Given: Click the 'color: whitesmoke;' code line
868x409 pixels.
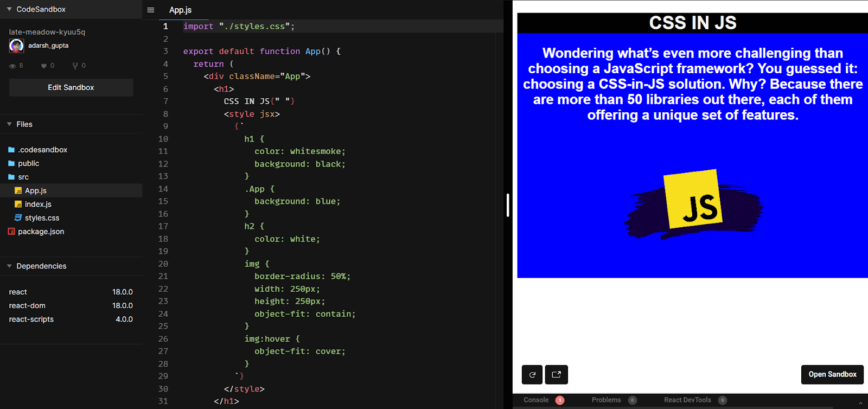Looking at the screenshot, I should click(x=300, y=151).
